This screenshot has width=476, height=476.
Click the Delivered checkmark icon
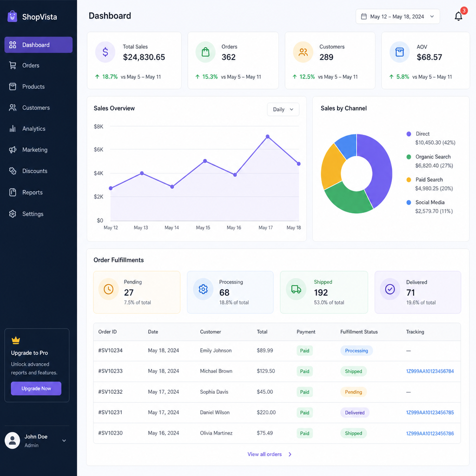390,289
